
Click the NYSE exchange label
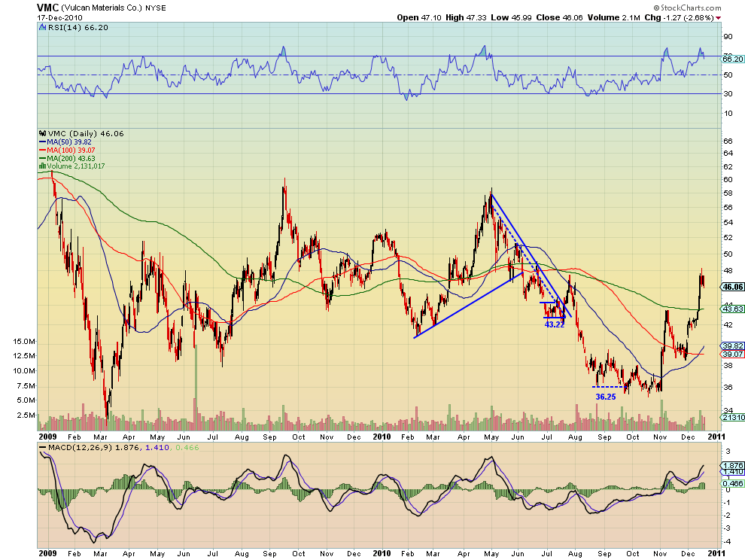coord(155,8)
